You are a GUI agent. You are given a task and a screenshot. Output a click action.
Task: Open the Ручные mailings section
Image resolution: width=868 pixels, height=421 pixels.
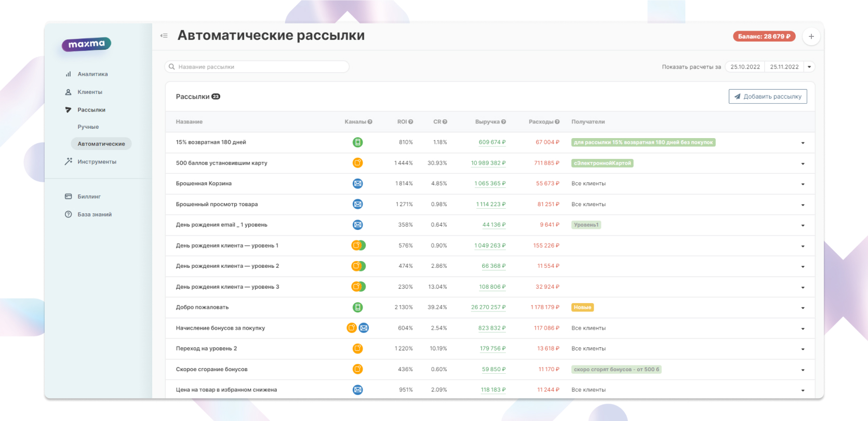point(88,127)
